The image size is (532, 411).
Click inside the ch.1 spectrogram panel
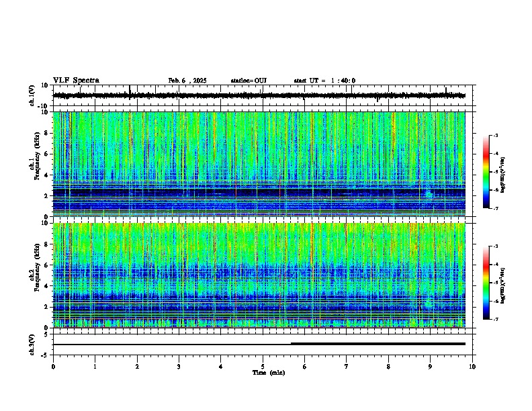[x=259, y=164]
